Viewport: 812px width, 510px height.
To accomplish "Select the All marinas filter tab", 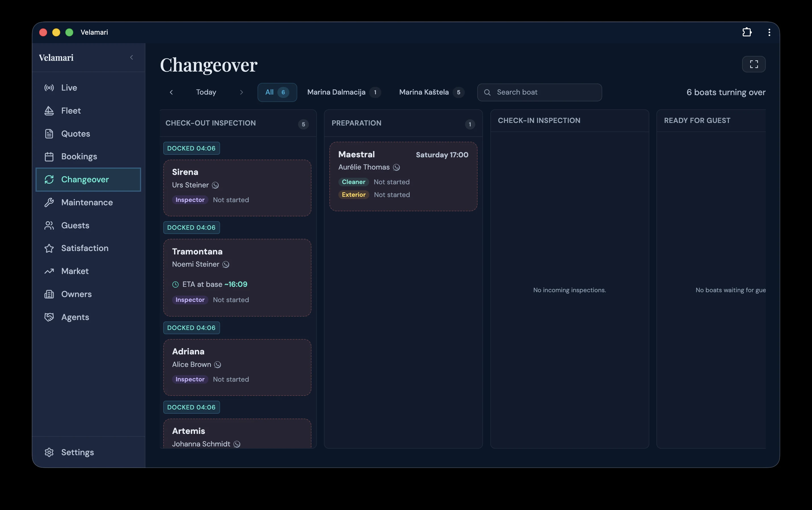I will tap(277, 92).
